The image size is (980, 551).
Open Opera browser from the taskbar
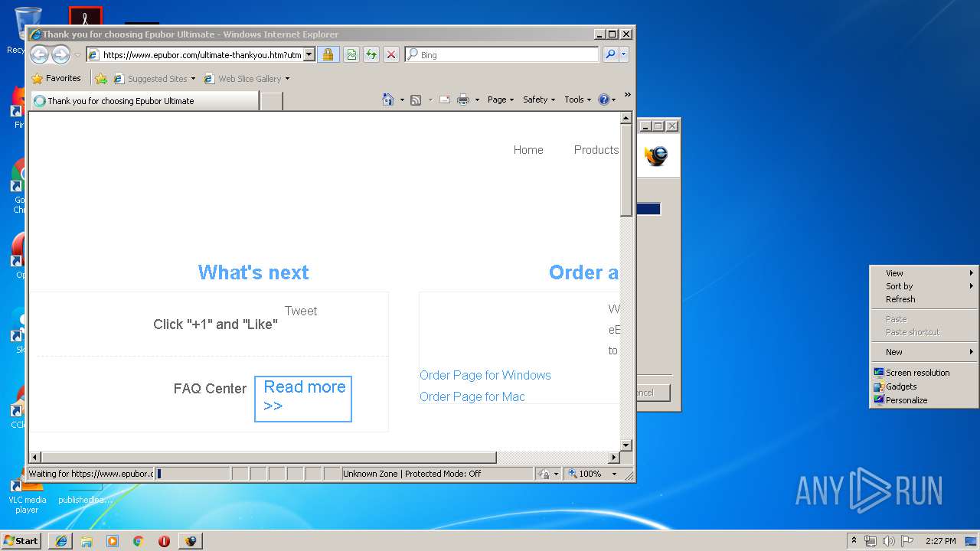pos(164,541)
